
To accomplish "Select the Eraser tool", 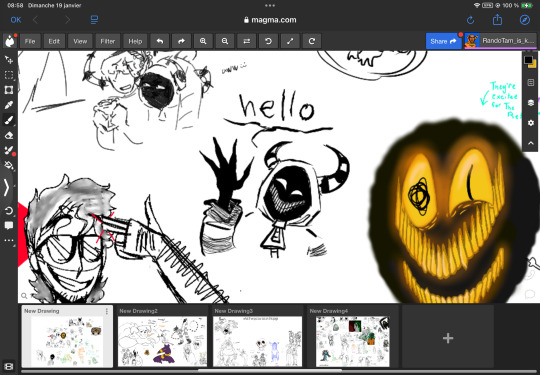I will [x=9, y=135].
